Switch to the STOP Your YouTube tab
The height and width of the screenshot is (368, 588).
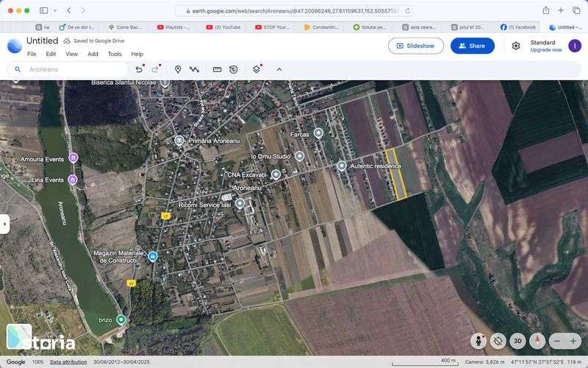tap(272, 27)
